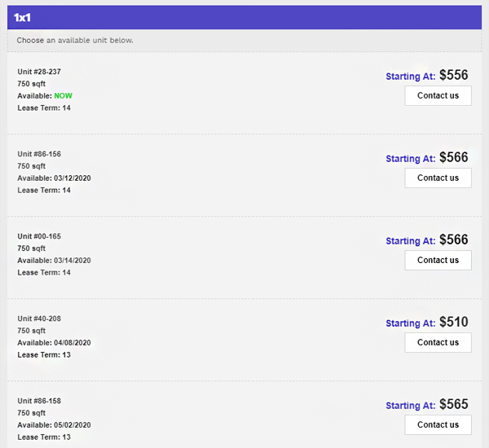Click availability date 03/12/2020
This screenshot has width=489, height=448.
pyautogui.click(x=73, y=178)
